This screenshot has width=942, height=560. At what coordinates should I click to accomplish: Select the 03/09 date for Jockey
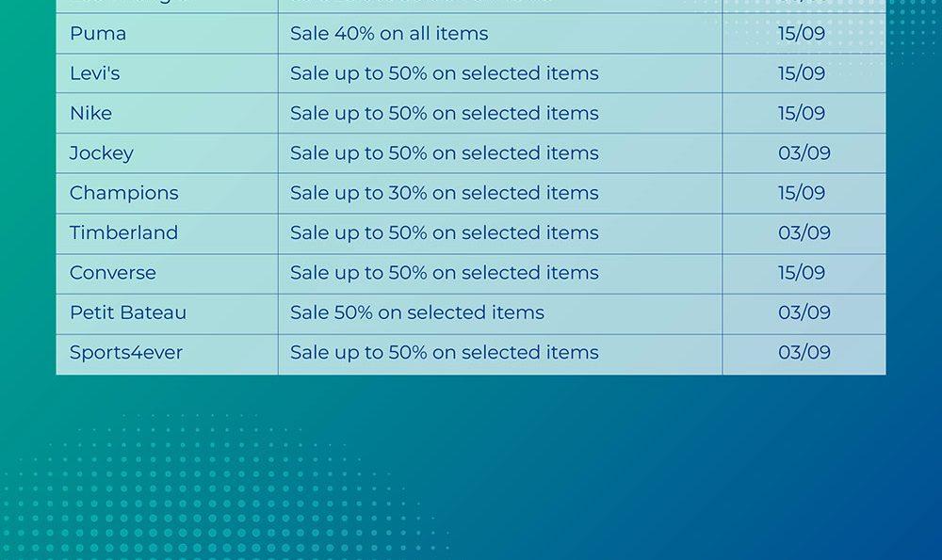coord(804,153)
